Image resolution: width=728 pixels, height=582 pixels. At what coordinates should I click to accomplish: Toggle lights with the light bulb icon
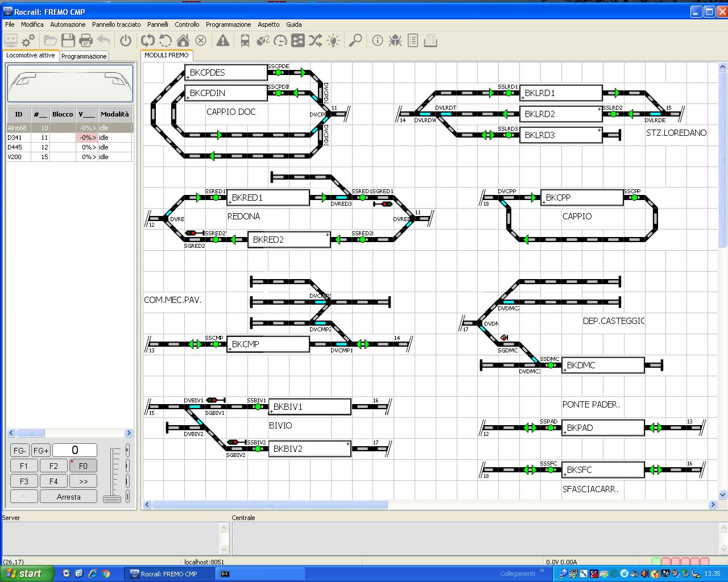click(333, 40)
